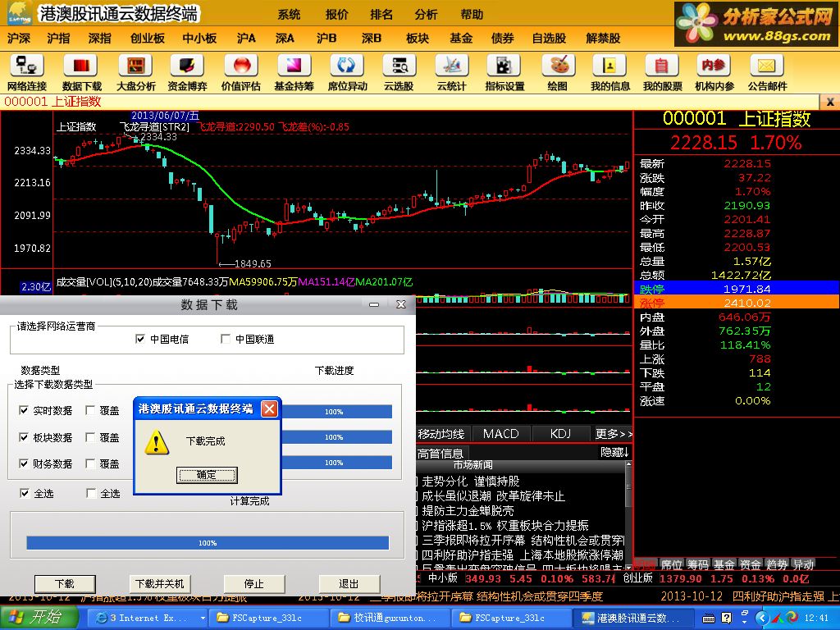The image size is (840, 630).
Task: Click the market news list scrollbar
Action: tap(628, 515)
